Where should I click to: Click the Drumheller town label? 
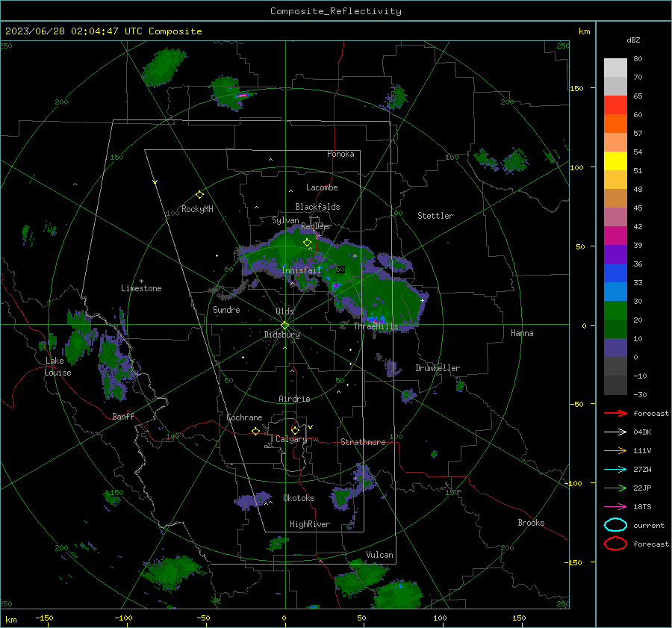click(x=438, y=368)
